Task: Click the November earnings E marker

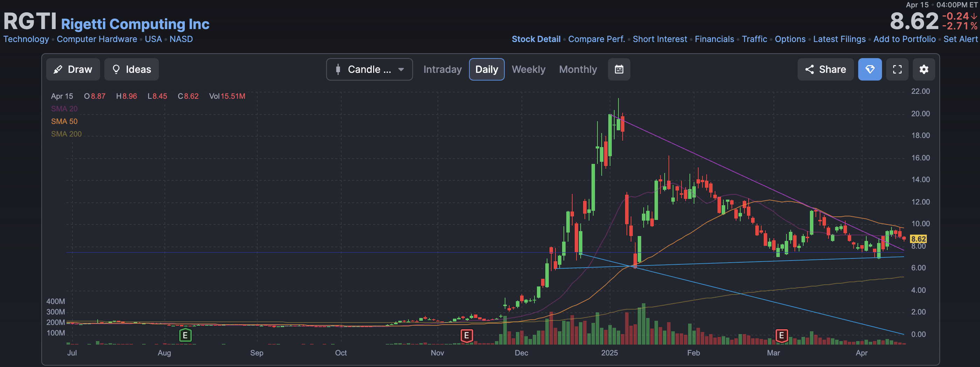Action: pyautogui.click(x=467, y=335)
